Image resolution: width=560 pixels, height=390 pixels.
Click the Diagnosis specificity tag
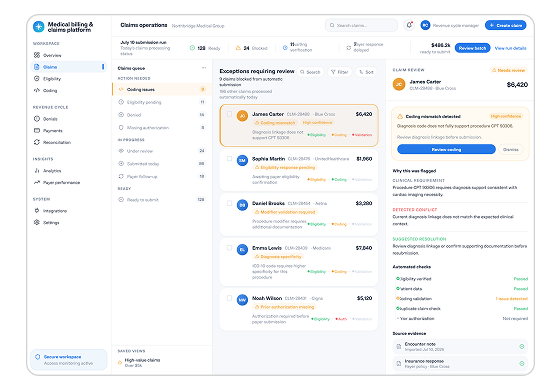tap(278, 257)
